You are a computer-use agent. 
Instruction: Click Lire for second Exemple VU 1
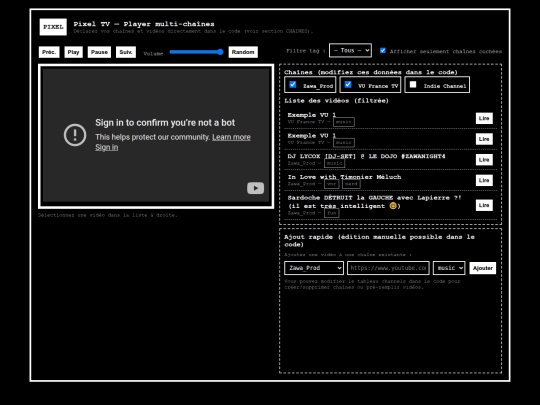(x=484, y=139)
